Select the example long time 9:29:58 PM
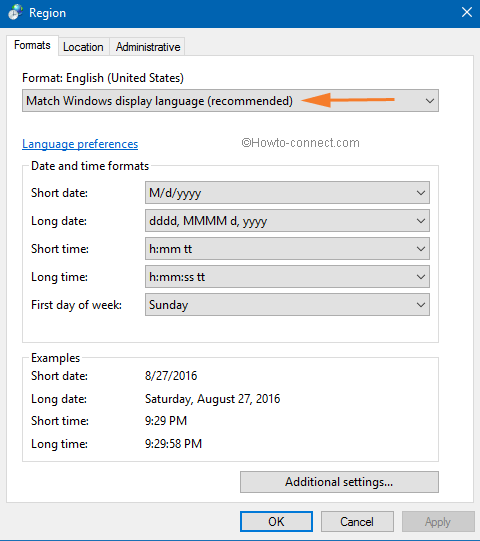The width and height of the screenshot is (480, 541). tap(173, 444)
